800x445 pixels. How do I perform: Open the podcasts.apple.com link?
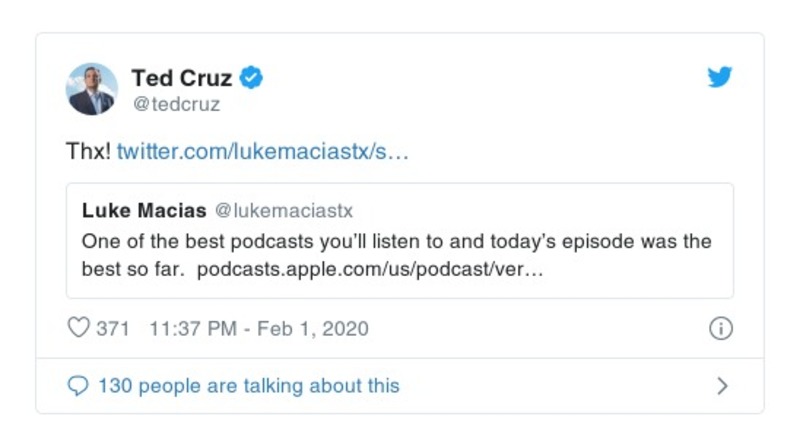tap(370, 270)
